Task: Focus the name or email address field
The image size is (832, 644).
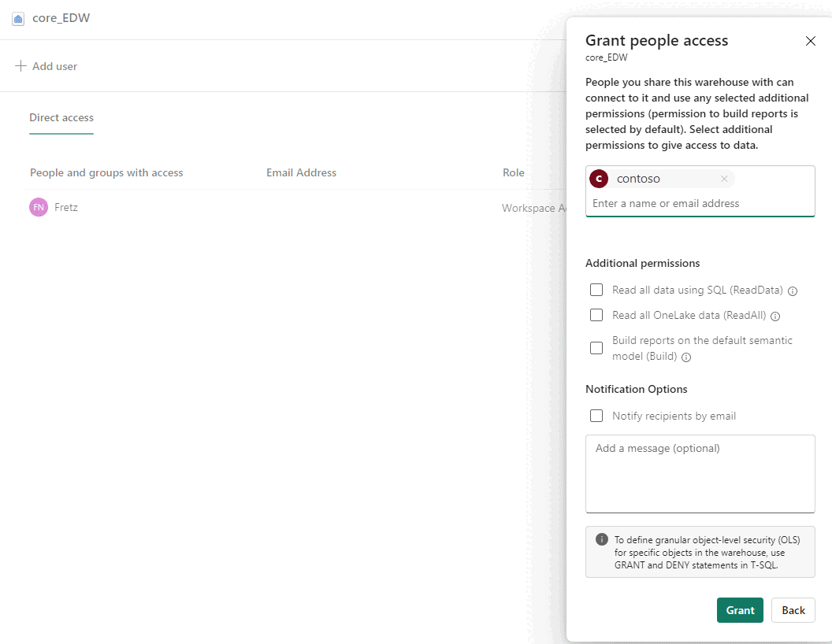Action: (699, 203)
